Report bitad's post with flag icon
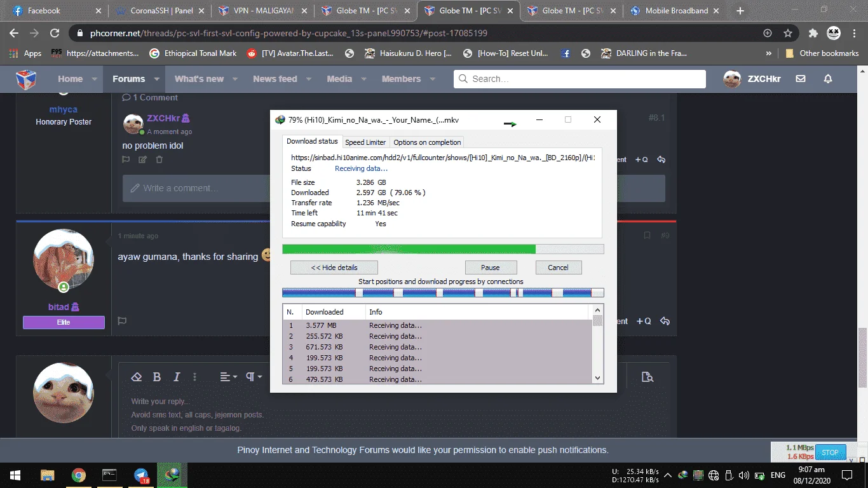 tap(122, 321)
